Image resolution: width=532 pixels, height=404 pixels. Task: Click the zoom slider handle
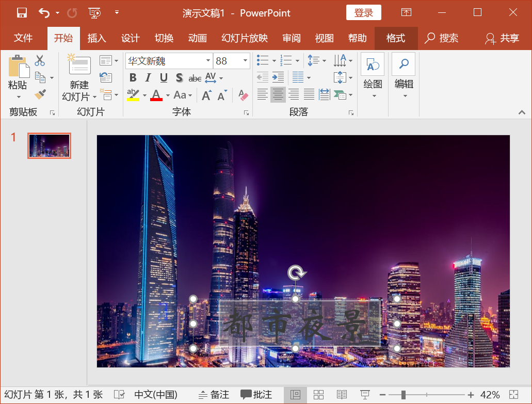pos(404,395)
